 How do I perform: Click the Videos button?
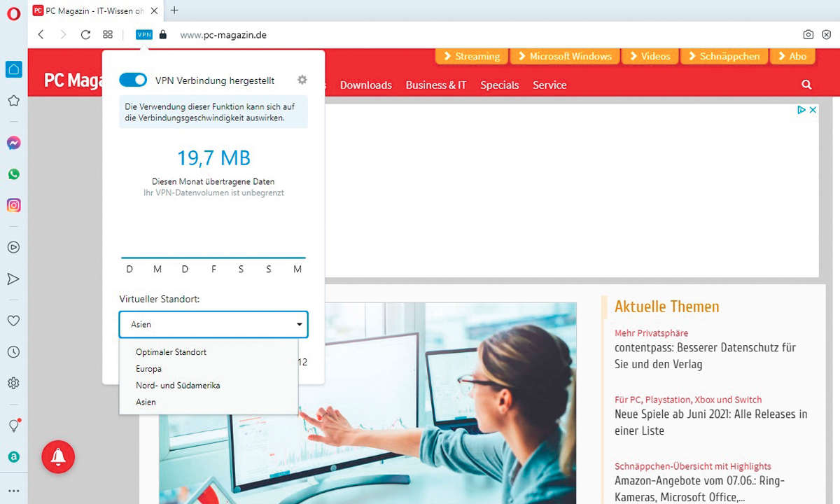click(649, 56)
